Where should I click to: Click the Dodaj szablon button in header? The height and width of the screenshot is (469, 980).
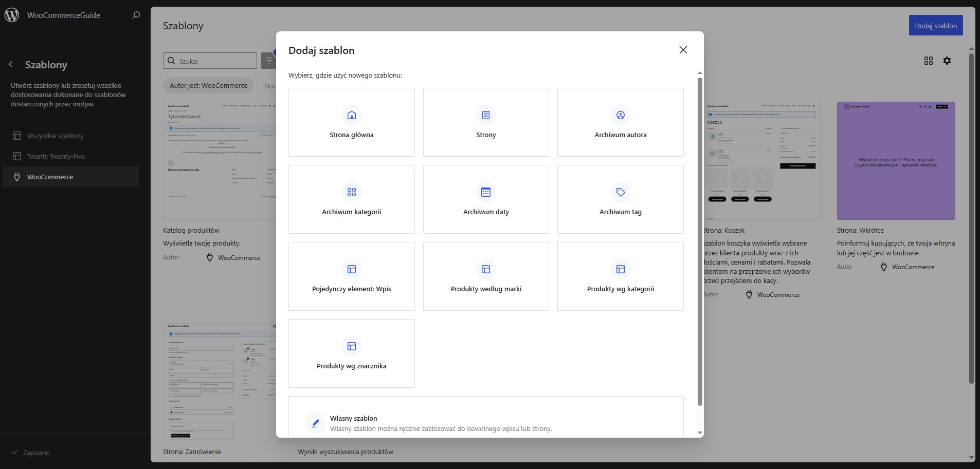[936, 25]
